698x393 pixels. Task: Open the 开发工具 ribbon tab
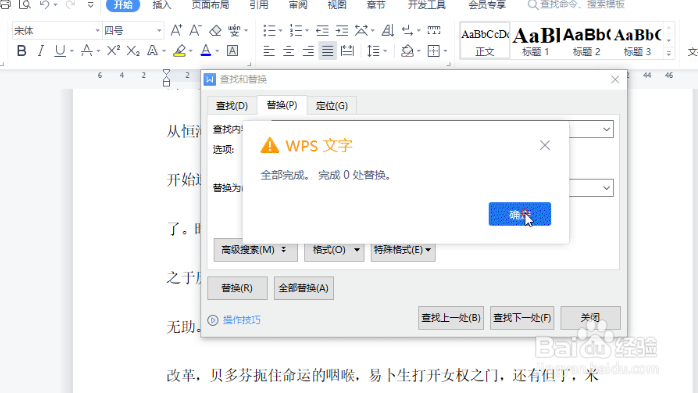click(x=426, y=5)
